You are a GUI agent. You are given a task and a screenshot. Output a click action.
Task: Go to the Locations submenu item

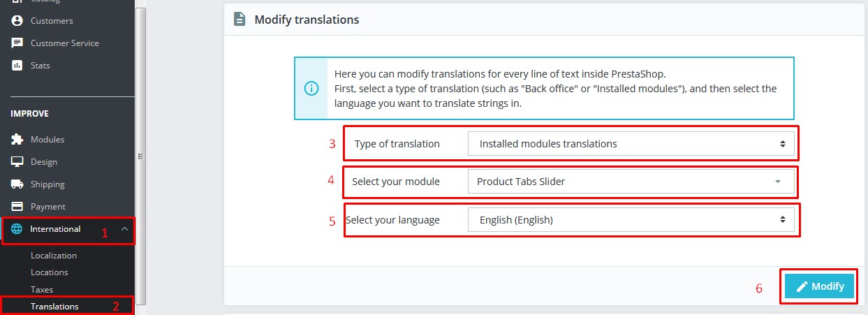pyautogui.click(x=50, y=272)
